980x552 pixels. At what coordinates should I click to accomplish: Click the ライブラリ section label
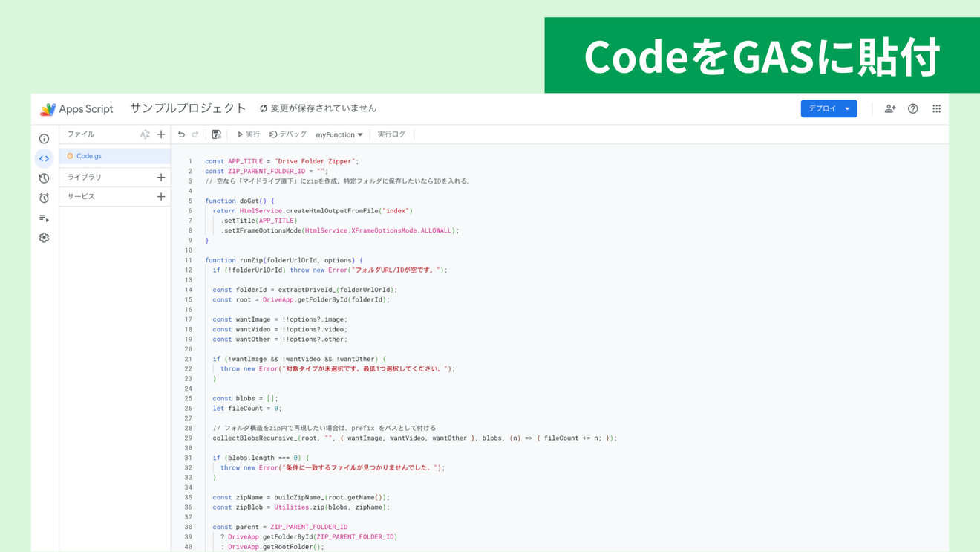85,178
